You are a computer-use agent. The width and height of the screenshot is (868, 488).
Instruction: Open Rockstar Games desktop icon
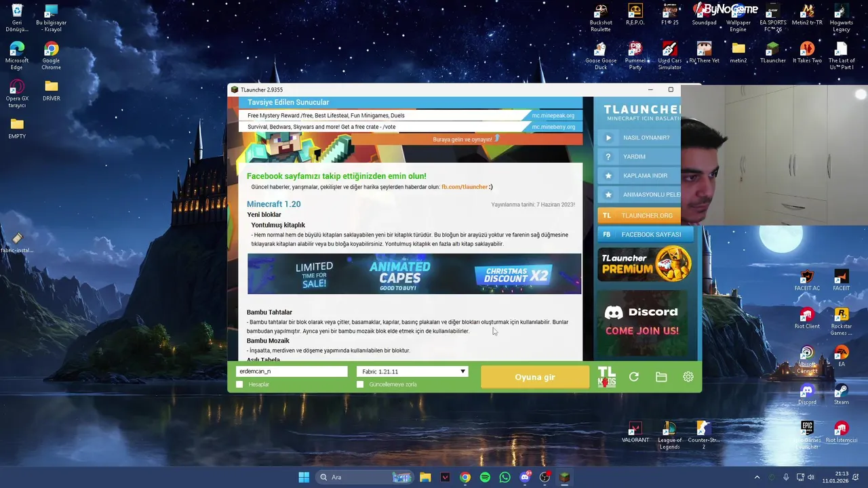(841, 322)
